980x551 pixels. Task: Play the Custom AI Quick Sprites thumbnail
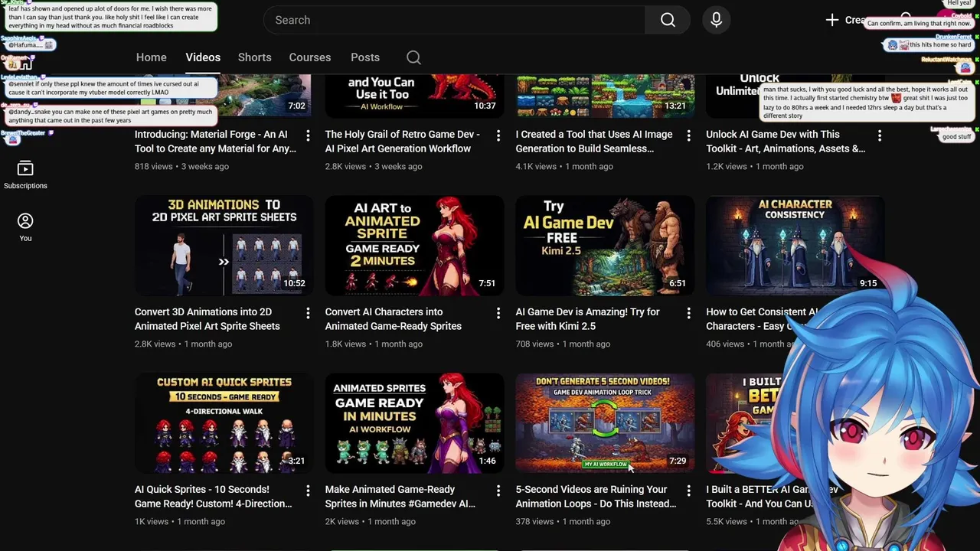click(223, 423)
